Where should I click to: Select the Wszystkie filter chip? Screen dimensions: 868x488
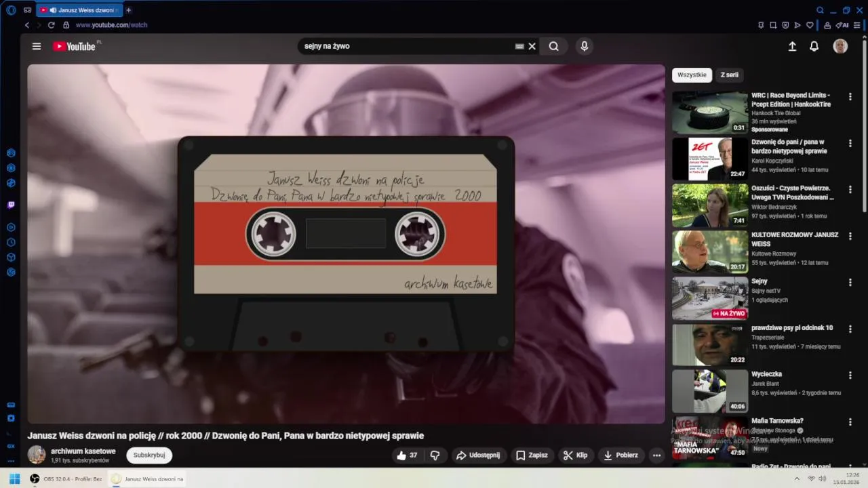(x=692, y=75)
